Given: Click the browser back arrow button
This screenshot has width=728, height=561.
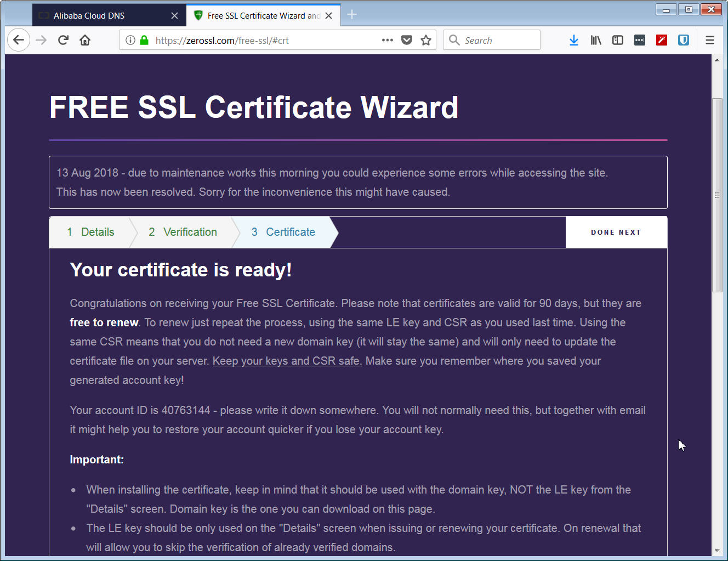Looking at the screenshot, I should (19, 40).
